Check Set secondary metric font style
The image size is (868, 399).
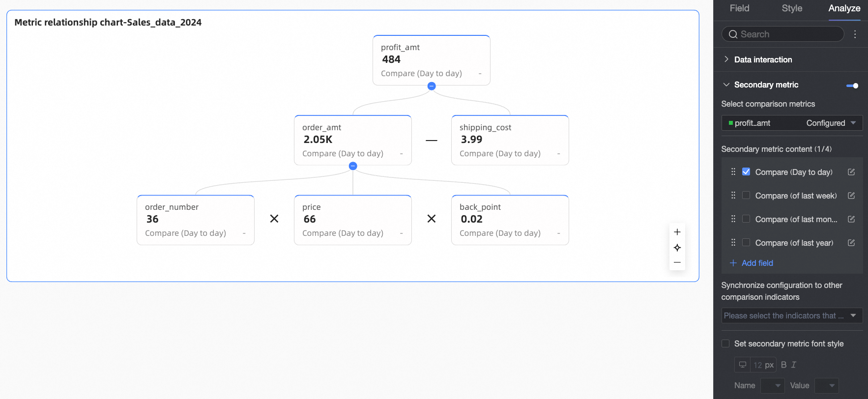coord(725,343)
